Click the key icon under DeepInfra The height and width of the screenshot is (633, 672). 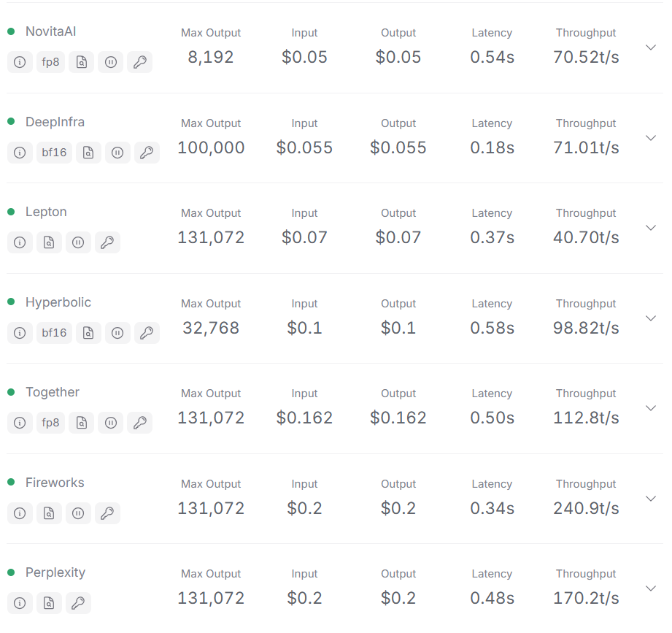(x=147, y=153)
